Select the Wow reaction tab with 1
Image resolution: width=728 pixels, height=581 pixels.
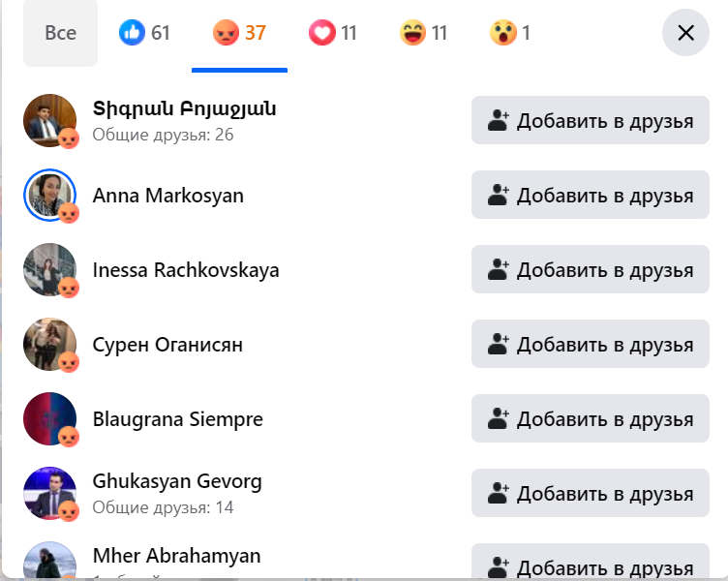(510, 33)
